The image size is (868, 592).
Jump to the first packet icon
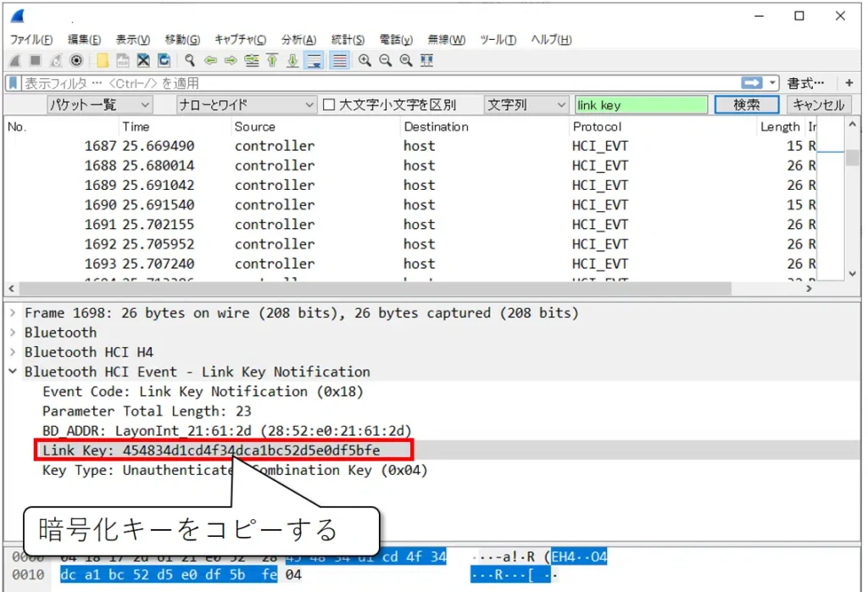point(272,60)
